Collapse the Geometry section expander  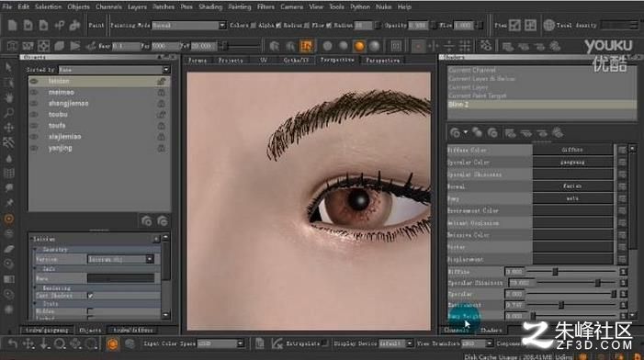point(35,249)
